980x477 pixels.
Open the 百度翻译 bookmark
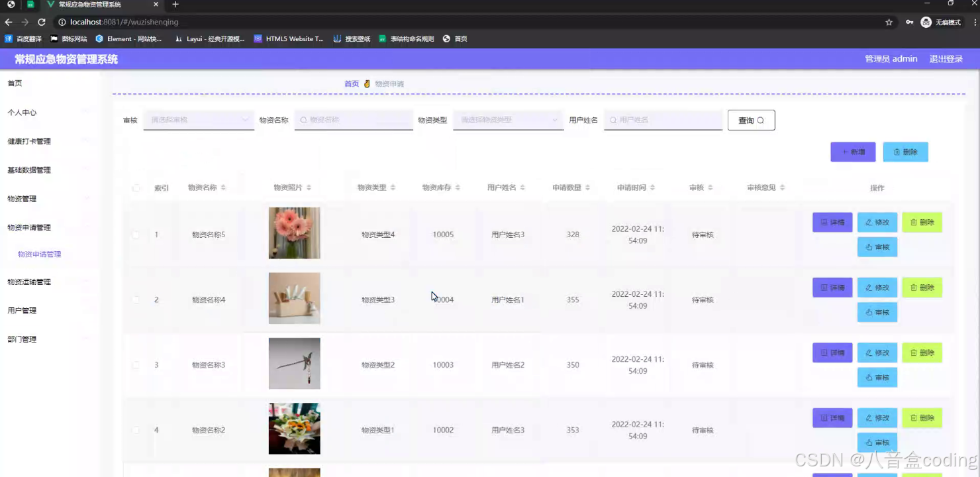(x=24, y=38)
